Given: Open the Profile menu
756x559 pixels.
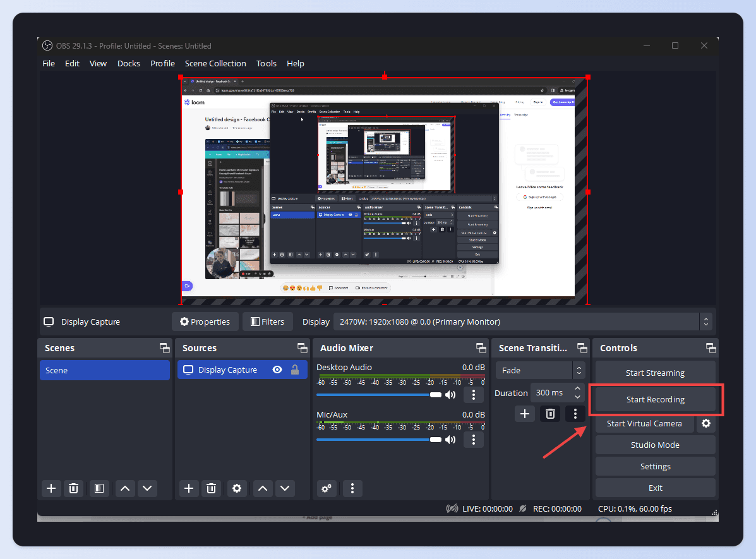Looking at the screenshot, I should 162,63.
